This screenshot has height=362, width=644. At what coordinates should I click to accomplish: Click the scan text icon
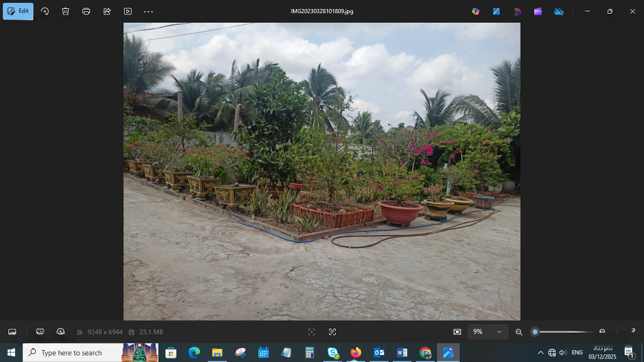pos(332,332)
